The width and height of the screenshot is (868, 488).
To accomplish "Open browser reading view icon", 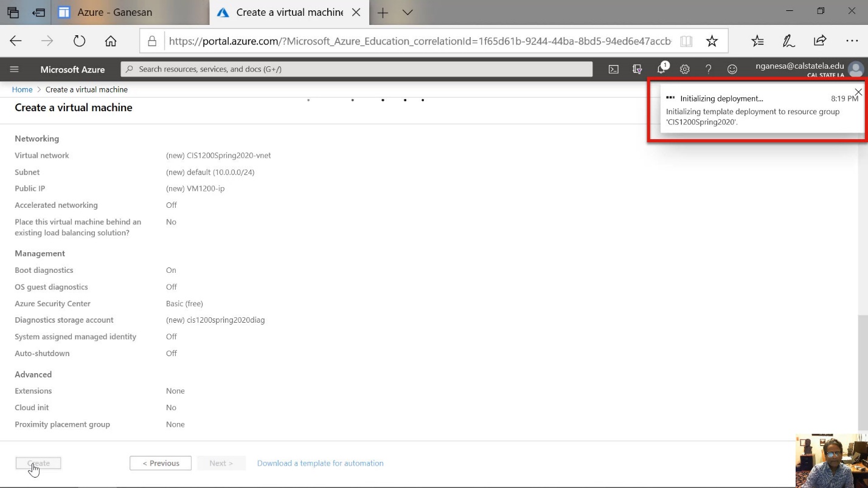I will (686, 41).
